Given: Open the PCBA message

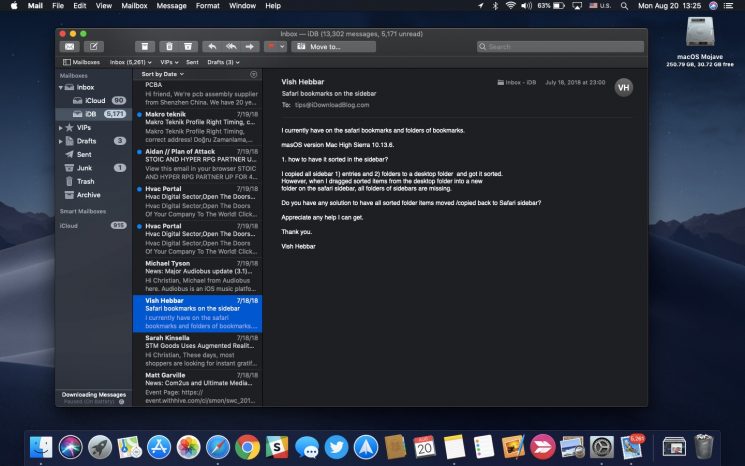Looking at the screenshot, I should pos(198,94).
